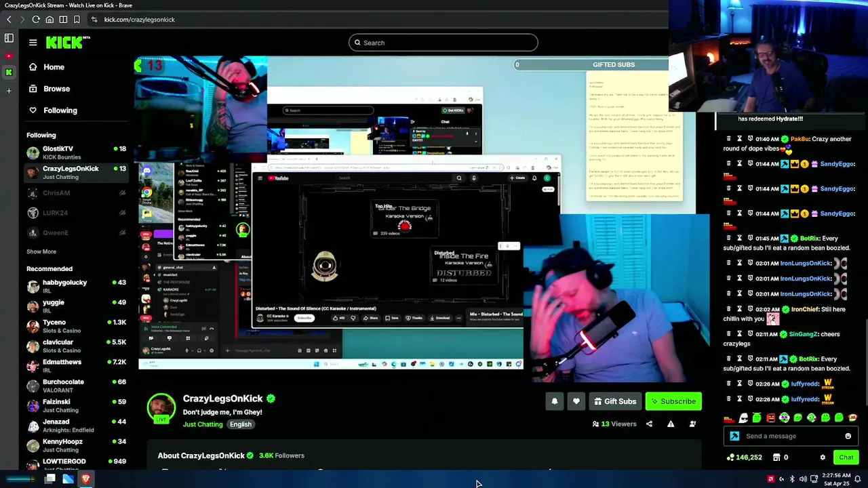Switch to the Kick vertical tab

[x=9, y=72]
